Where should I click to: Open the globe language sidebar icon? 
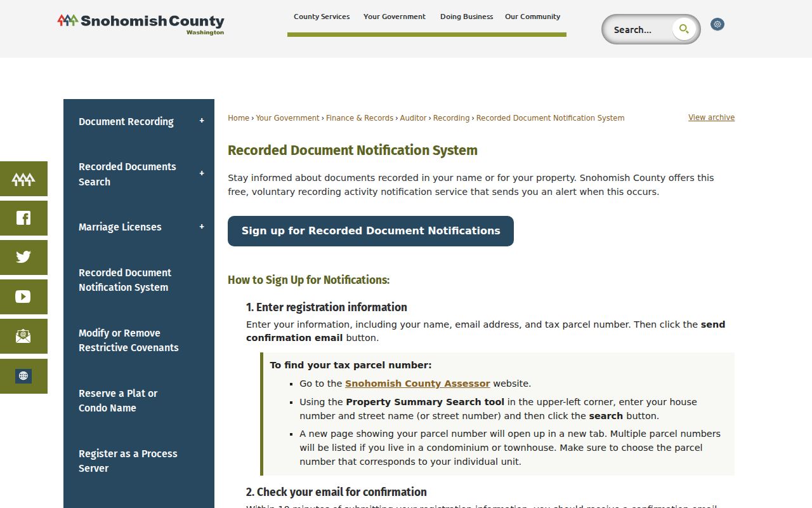(23, 376)
